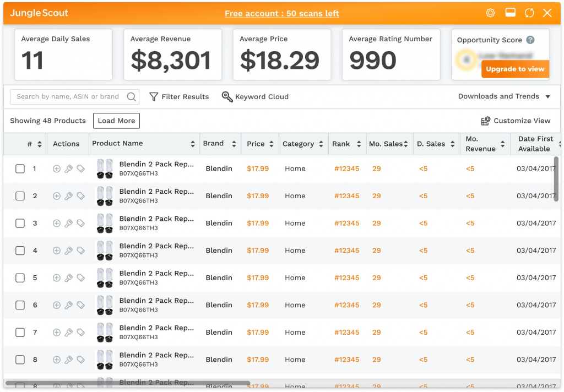564x392 pixels.
Task: Sort by the Mo. Sales column arrows
Action: pyautogui.click(x=406, y=144)
